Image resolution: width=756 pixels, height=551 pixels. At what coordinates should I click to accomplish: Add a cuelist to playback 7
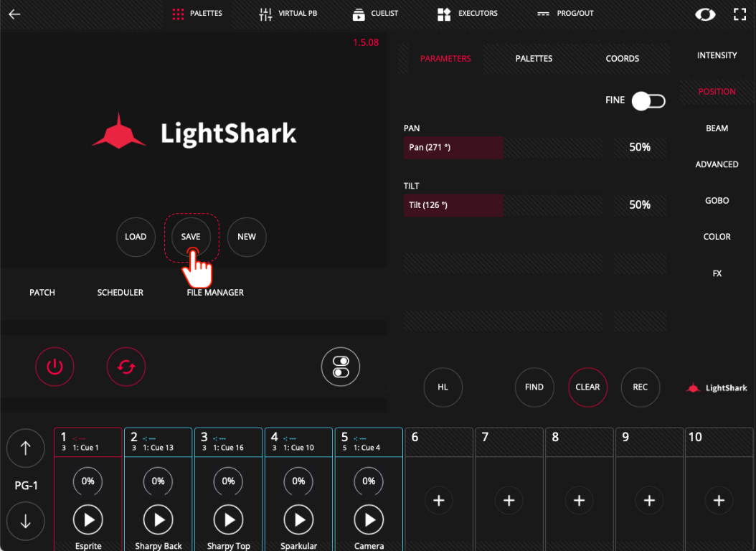coord(509,500)
